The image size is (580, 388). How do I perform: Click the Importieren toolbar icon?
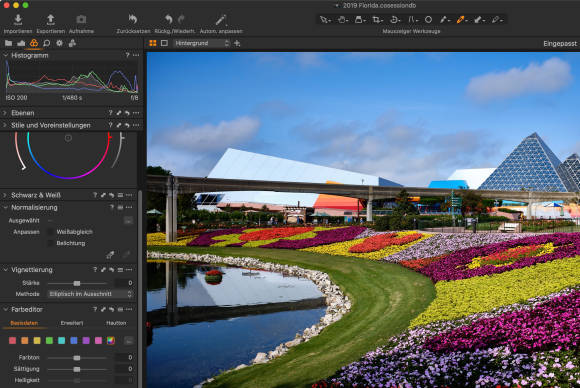click(x=17, y=20)
